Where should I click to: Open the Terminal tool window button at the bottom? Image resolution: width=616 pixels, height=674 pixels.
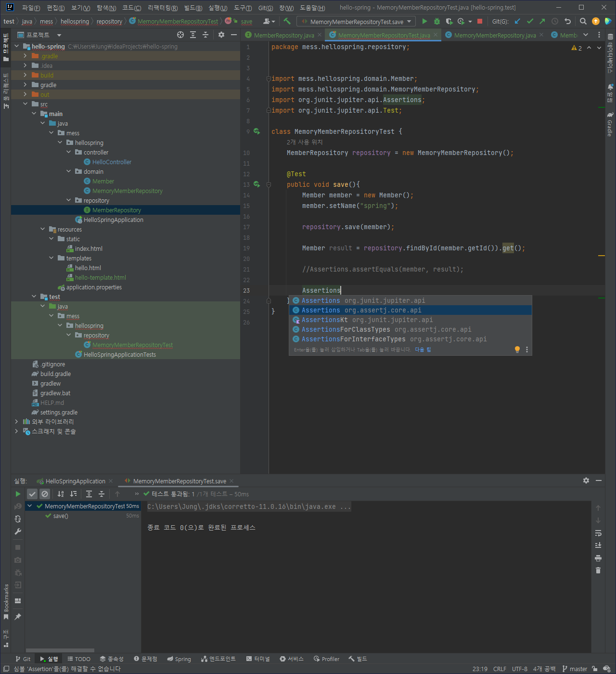[x=258, y=659]
